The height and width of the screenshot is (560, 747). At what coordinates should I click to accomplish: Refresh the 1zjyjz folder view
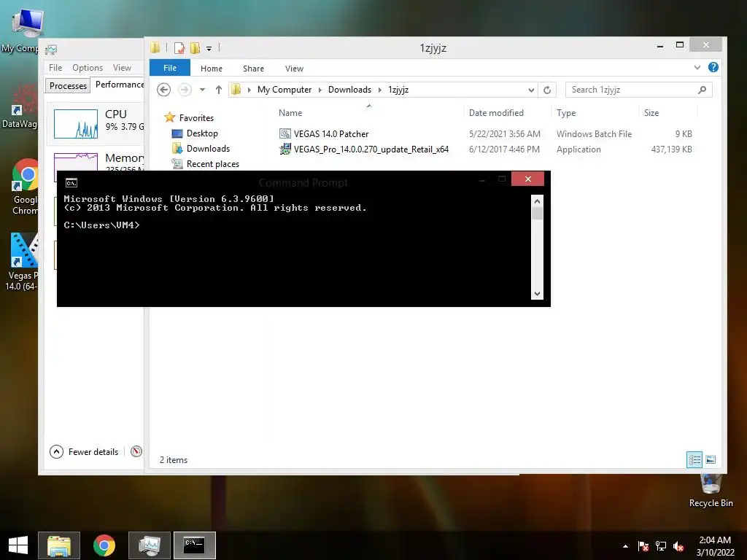click(547, 90)
